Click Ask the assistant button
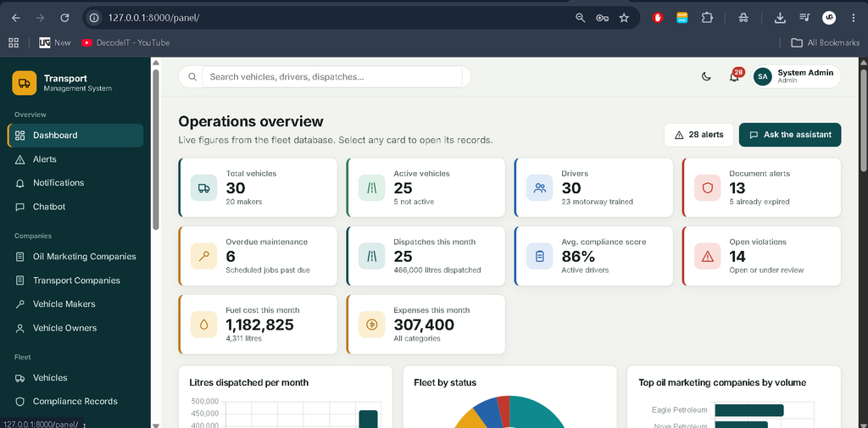 pyautogui.click(x=790, y=135)
